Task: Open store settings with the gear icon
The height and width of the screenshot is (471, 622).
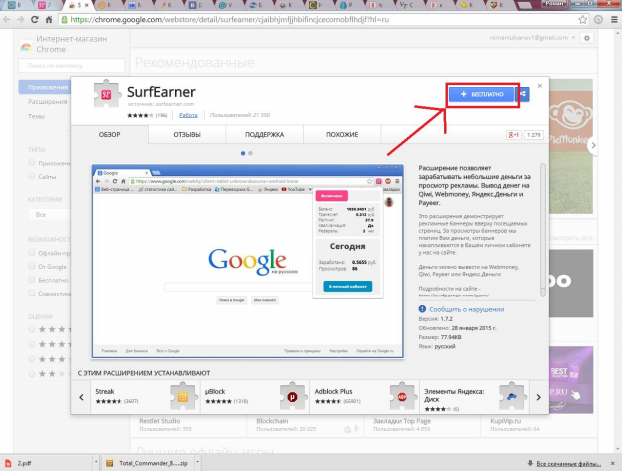Action: pos(587,38)
